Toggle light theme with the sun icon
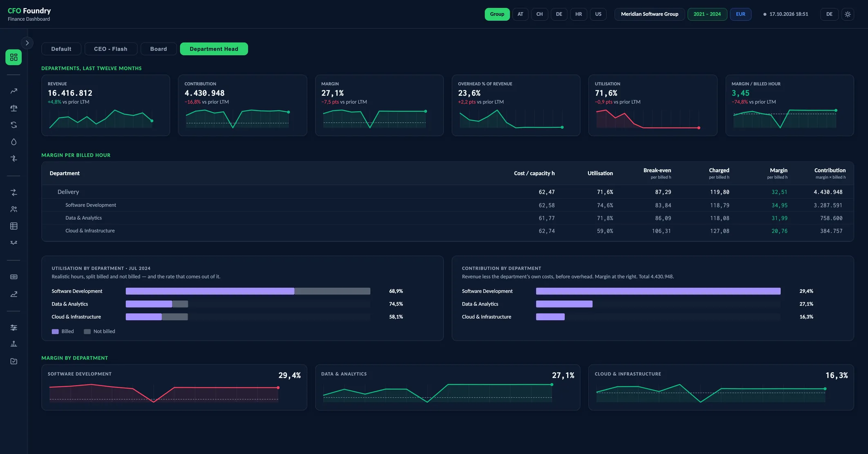868x454 pixels. coord(848,14)
